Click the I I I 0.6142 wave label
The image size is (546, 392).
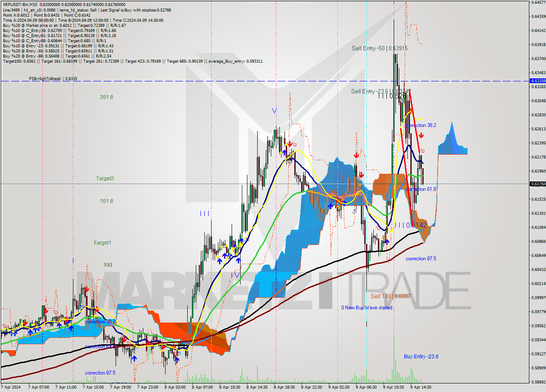411,225
